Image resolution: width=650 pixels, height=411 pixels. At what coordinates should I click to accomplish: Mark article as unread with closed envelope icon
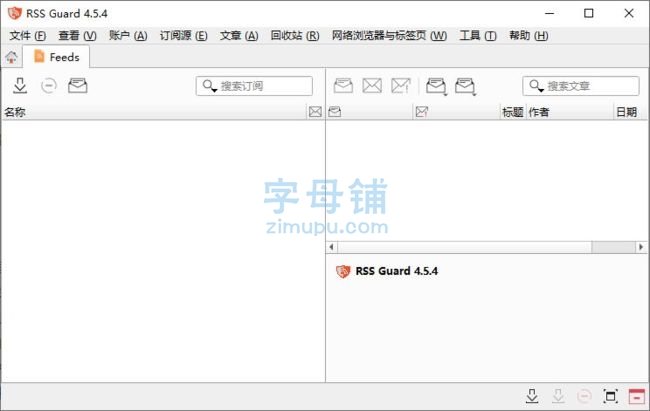372,86
